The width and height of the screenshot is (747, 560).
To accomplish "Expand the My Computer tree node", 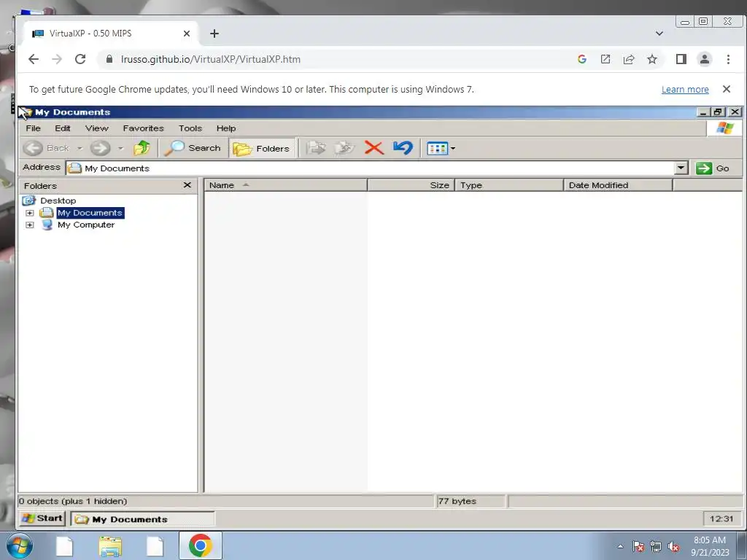I will pyautogui.click(x=29, y=225).
